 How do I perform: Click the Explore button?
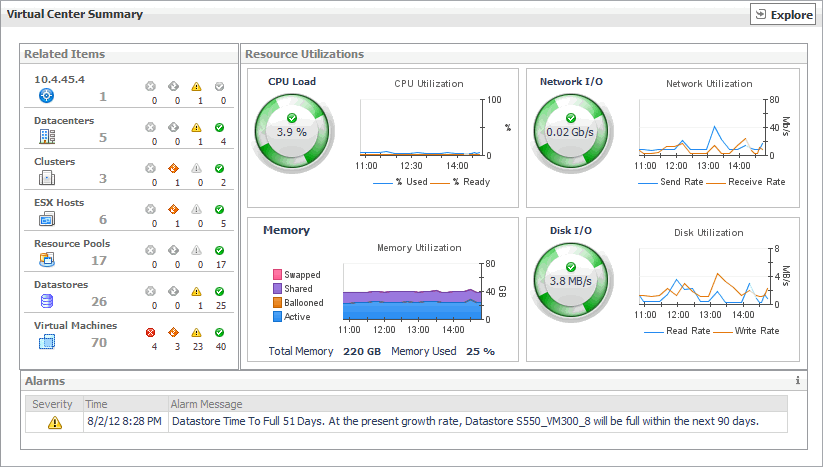(x=783, y=15)
